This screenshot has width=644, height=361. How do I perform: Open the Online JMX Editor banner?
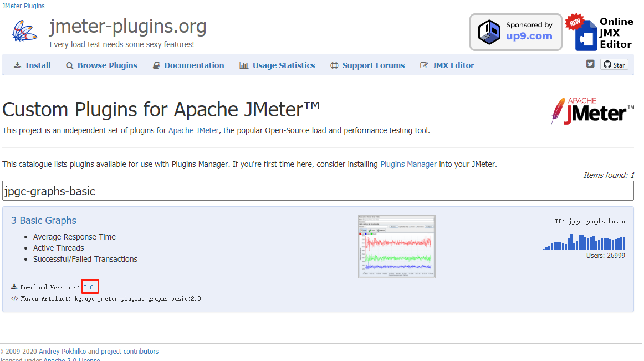(x=600, y=33)
